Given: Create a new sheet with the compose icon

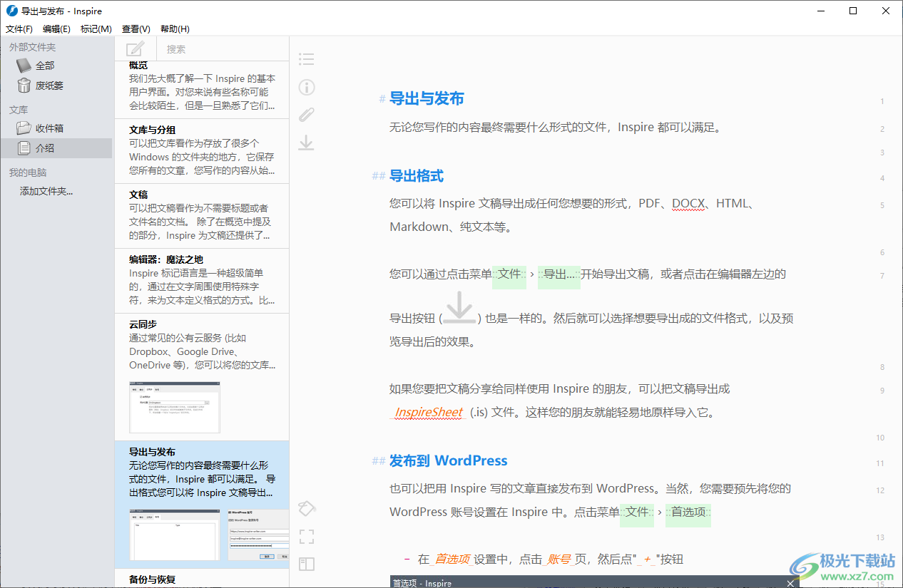Looking at the screenshot, I should pyautogui.click(x=135, y=49).
